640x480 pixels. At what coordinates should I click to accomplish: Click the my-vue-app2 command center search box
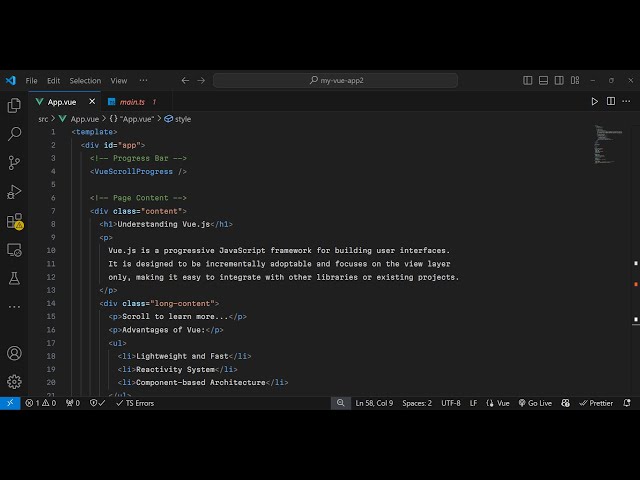[x=342, y=81]
